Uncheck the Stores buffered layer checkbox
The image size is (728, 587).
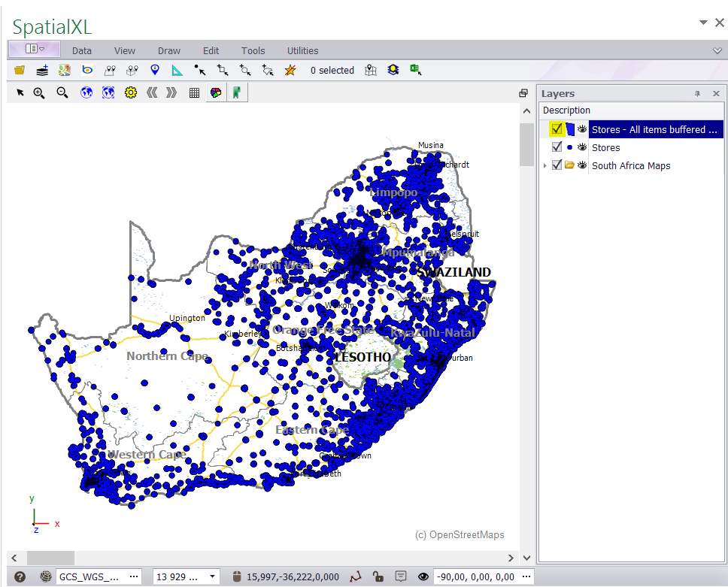pyautogui.click(x=557, y=129)
